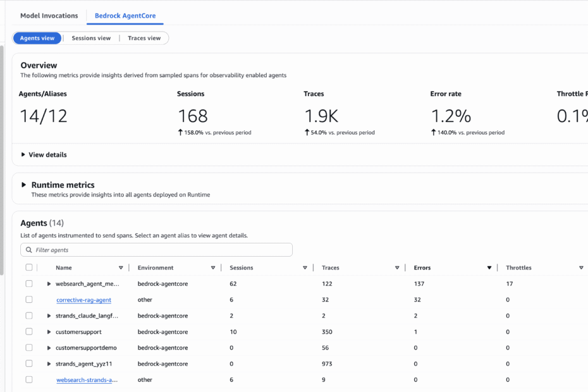Click the 14/12 Agents/Aliases value
The width and height of the screenshot is (588, 392).
pyautogui.click(x=44, y=116)
